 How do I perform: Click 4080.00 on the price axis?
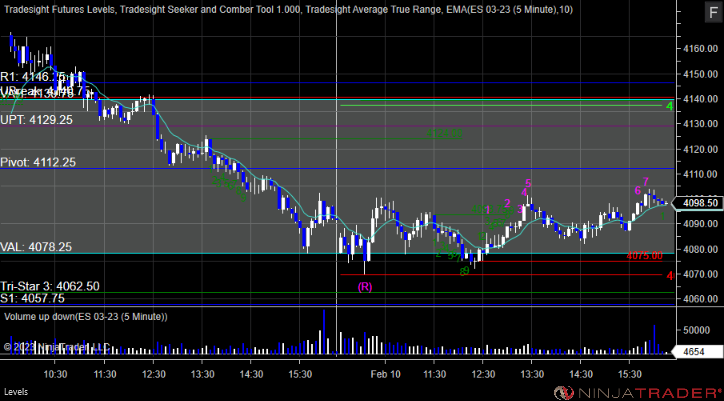coord(701,249)
